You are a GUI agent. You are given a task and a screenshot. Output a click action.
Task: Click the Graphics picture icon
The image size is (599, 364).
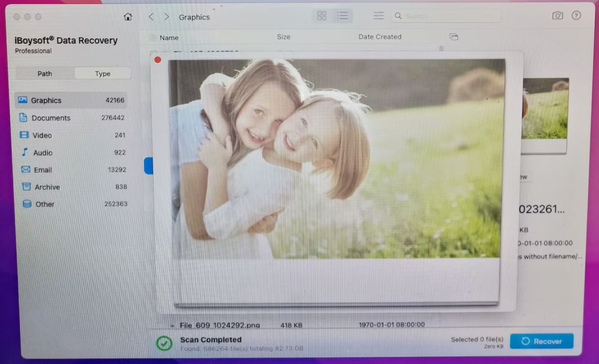23,100
